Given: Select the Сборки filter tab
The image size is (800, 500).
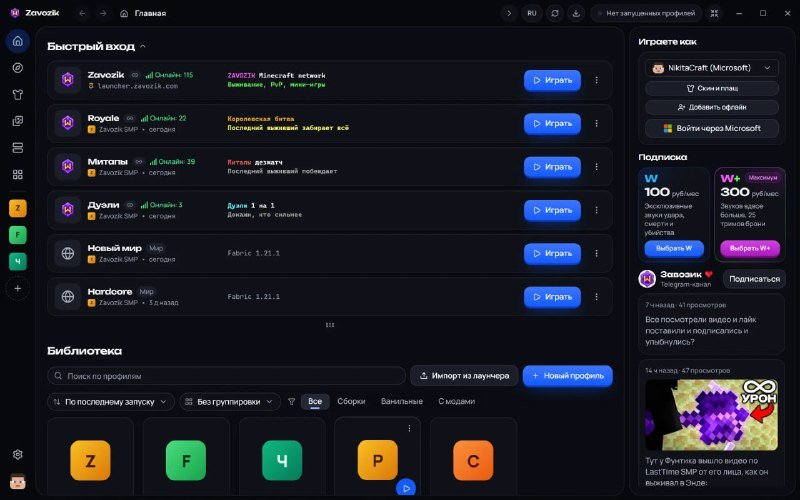Looking at the screenshot, I should click(x=351, y=402).
